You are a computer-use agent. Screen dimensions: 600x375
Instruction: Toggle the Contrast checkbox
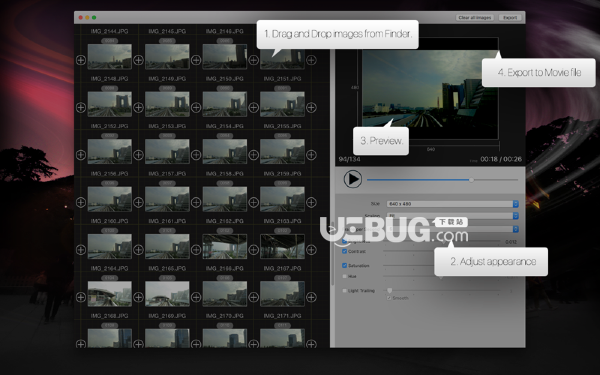coord(344,251)
